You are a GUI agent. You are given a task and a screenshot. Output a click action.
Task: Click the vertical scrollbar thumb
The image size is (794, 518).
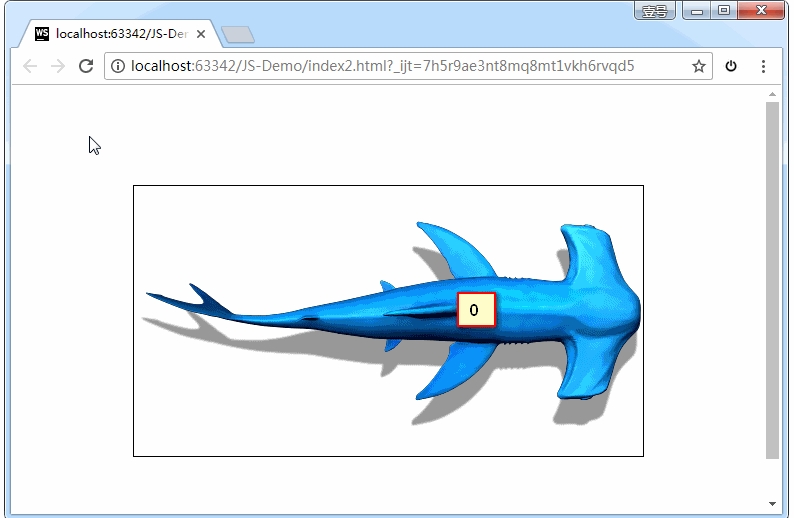771,280
